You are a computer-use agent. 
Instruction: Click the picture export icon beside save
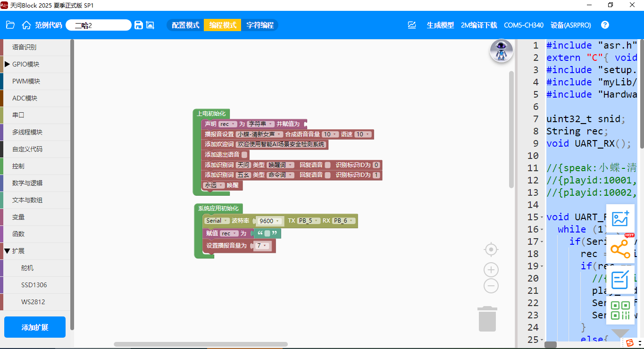[150, 25]
